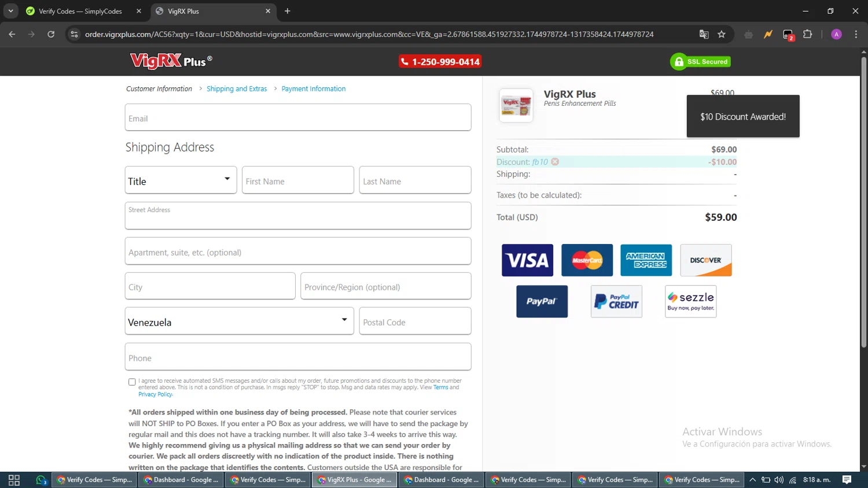Open the WhatsApp taskbar icon
868x488 pixels.
click(x=41, y=480)
